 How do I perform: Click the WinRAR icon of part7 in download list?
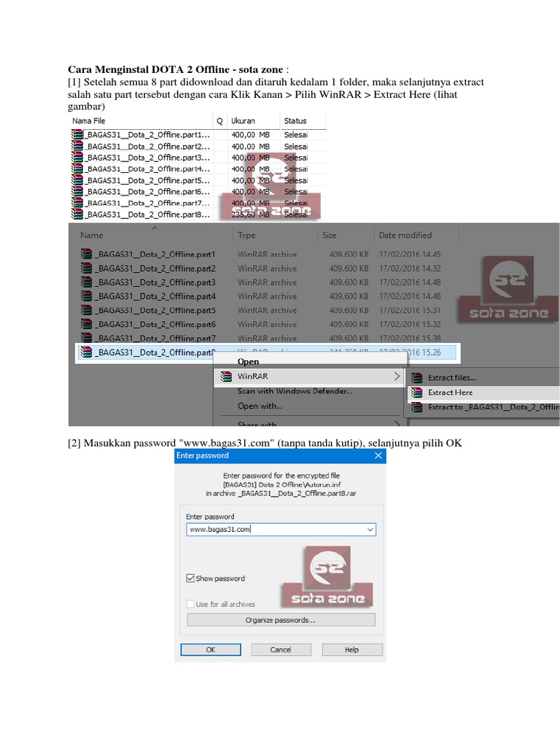[77, 203]
